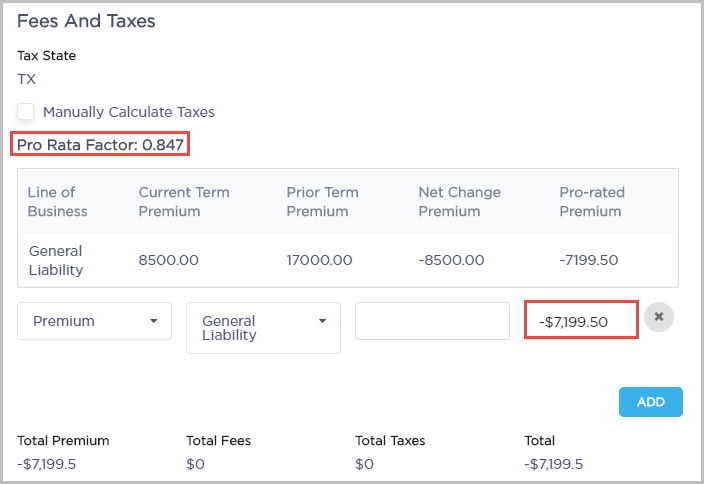Remove the premium row with the X icon
This screenshot has width=704, height=484.
click(x=658, y=317)
